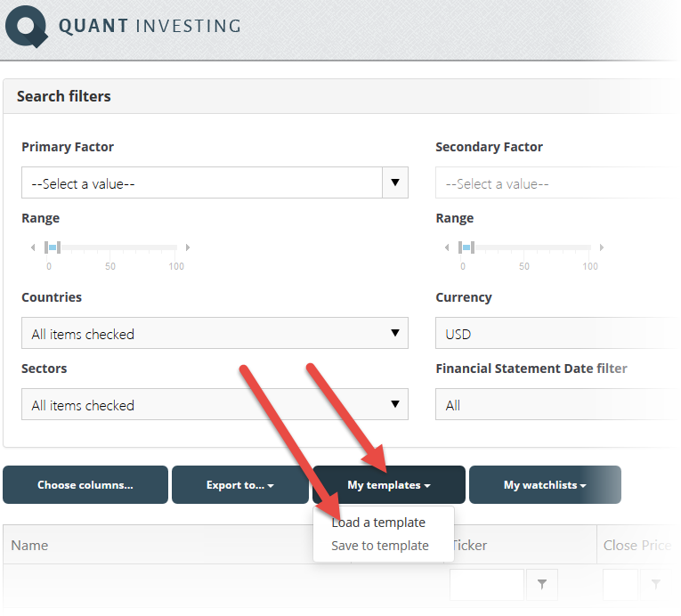Click the Ticker column filter funnel icon

click(541, 584)
